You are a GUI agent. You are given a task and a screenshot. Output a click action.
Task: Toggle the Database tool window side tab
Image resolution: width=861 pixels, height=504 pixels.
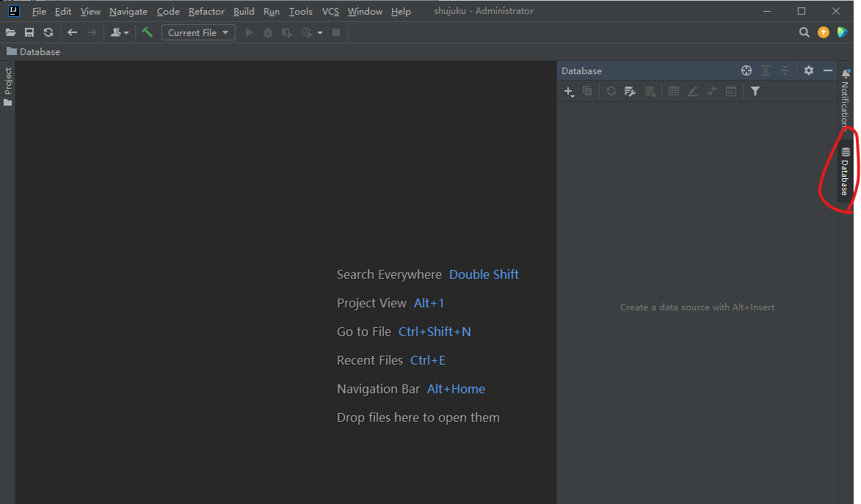coord(845,171)
